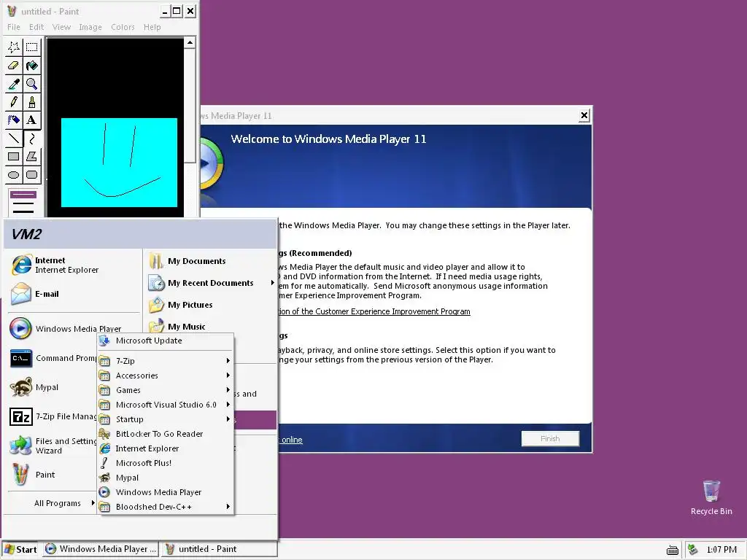Select the Polygon tool in Paint
747x560 pixels.
[32, 156]
